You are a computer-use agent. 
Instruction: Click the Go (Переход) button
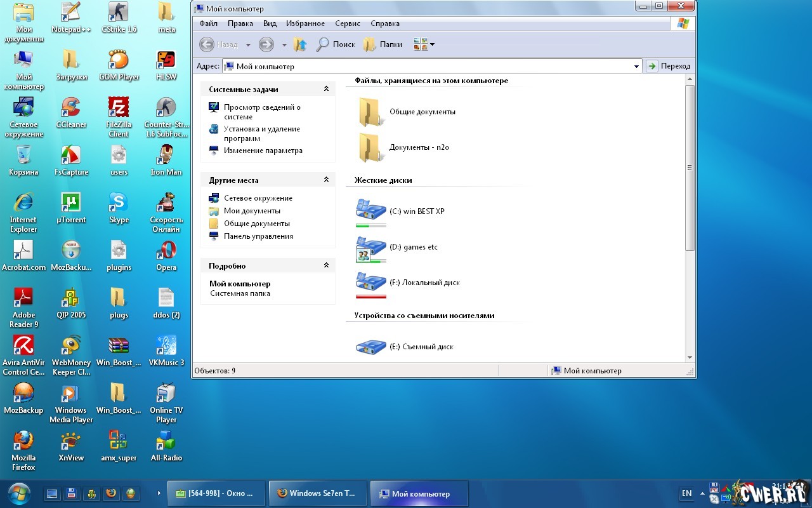(669, 66)
